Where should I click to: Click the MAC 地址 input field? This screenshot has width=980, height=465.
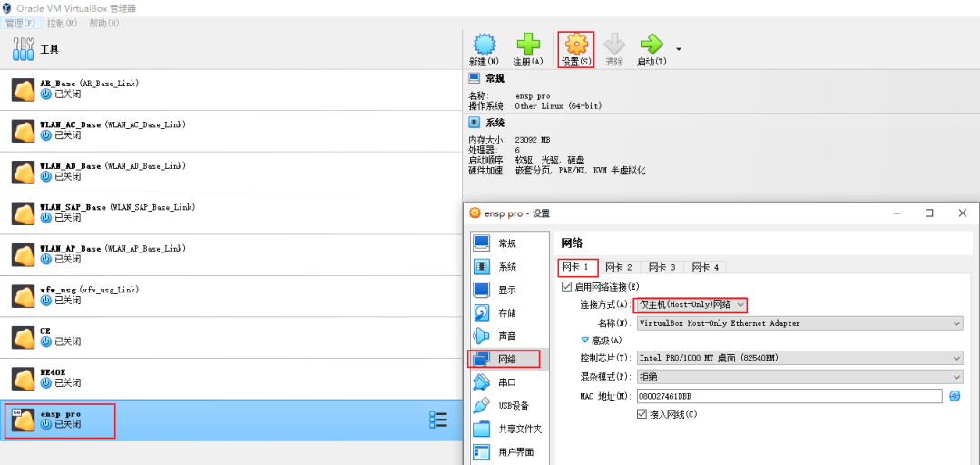789,396
